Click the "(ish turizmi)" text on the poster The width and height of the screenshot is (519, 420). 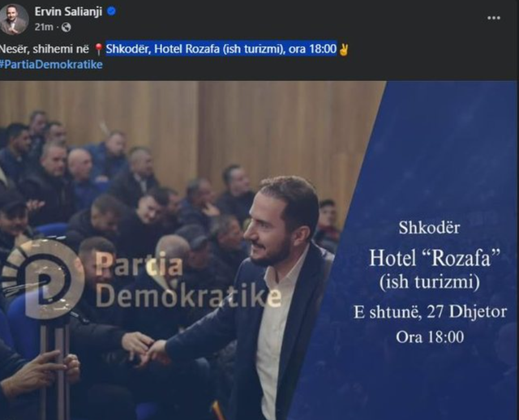(429, 282)
